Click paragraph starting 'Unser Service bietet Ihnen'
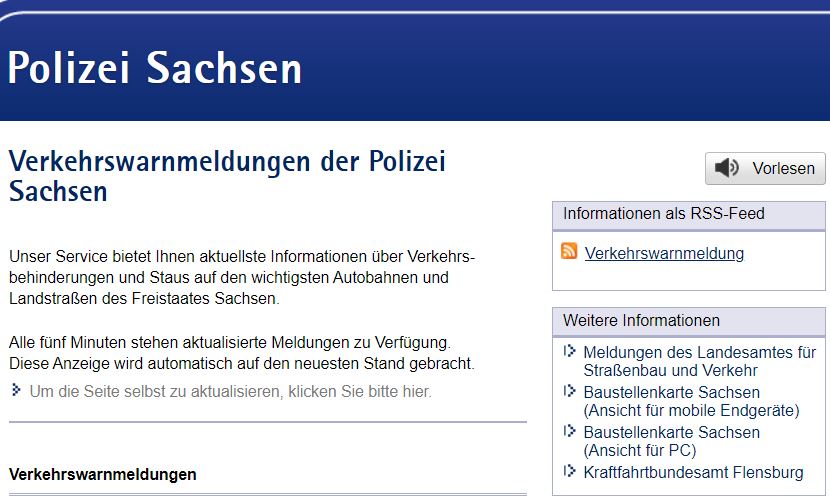This screenshot has height=500, width=830. pos(242,277)
